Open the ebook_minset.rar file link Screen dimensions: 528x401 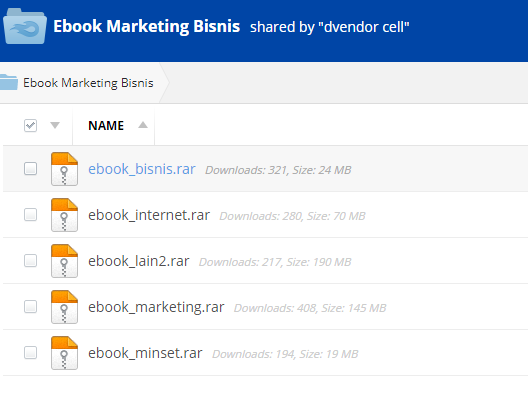click(x=145, y=354)
